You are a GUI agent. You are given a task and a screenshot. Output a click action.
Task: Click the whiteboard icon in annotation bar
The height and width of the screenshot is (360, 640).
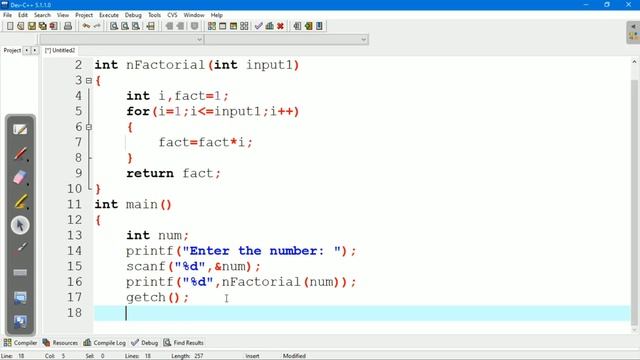coord(20,130)
